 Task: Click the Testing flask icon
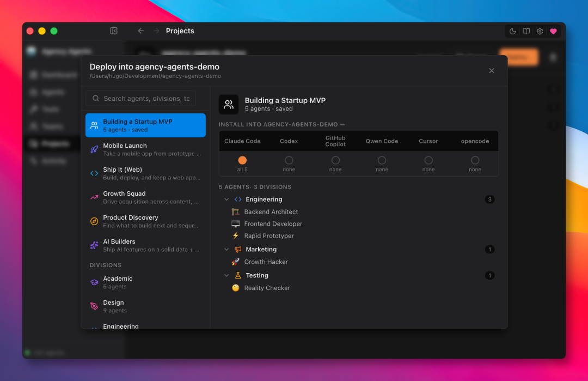(238, 275)
